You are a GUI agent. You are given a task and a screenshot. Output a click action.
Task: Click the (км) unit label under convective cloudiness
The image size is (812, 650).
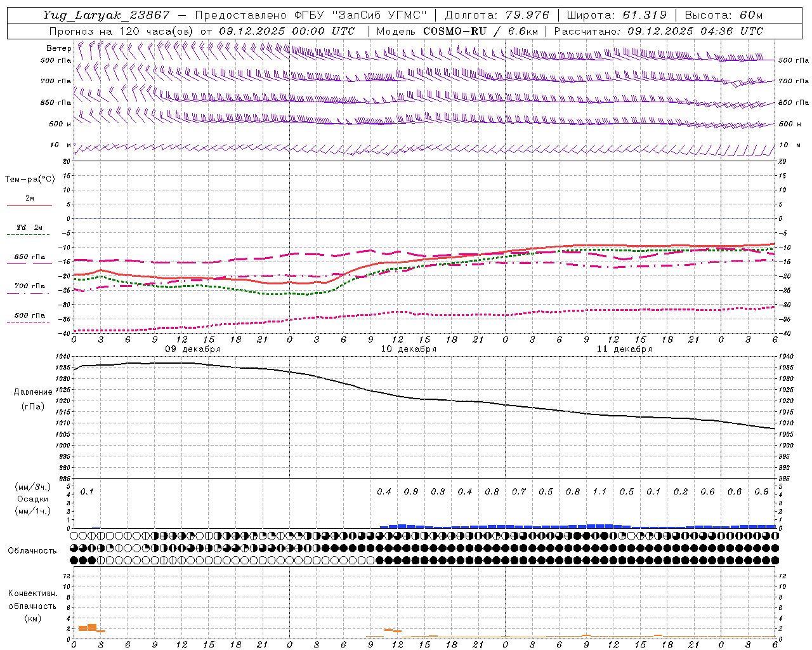[x=32, y=618]
